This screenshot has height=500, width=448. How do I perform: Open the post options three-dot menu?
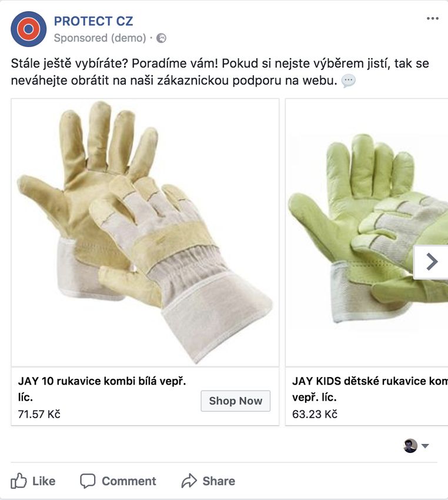click(432, 18)
